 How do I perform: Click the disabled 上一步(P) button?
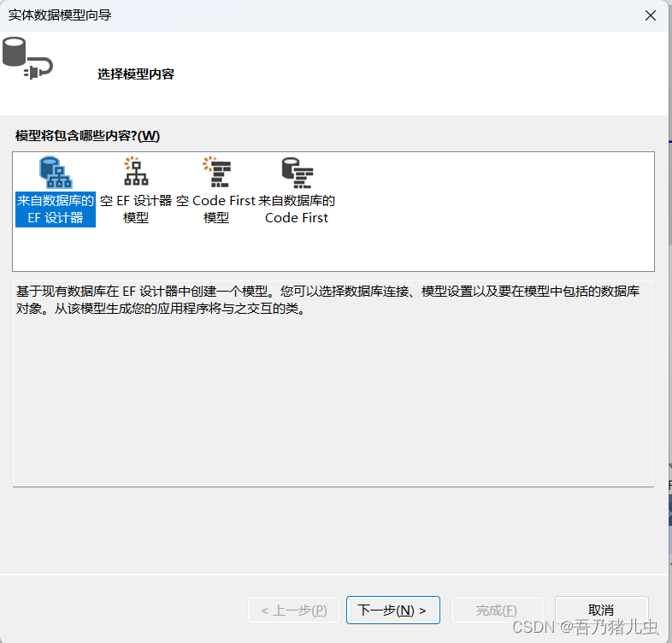pos(294,610)
